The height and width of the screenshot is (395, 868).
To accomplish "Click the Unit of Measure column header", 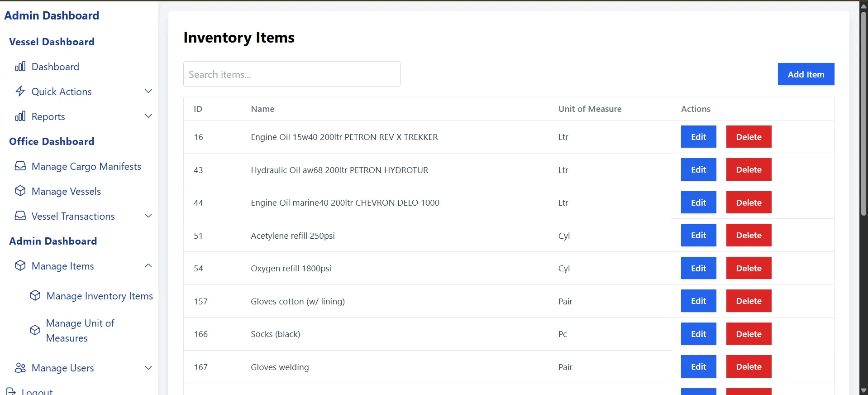I will pyautogui.click(x=590, y=109).
